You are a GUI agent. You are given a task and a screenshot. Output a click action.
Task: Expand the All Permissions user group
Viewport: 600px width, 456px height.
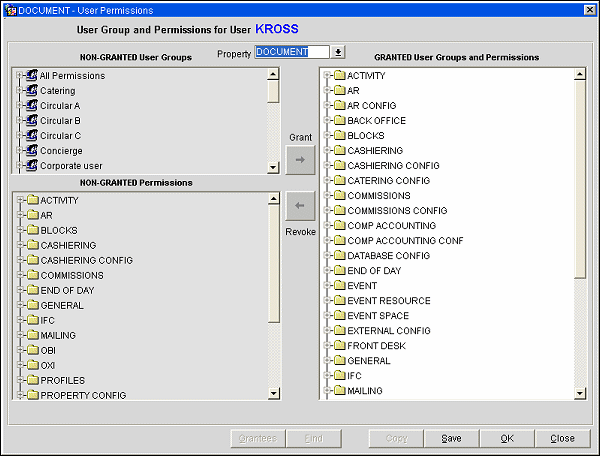19,76
